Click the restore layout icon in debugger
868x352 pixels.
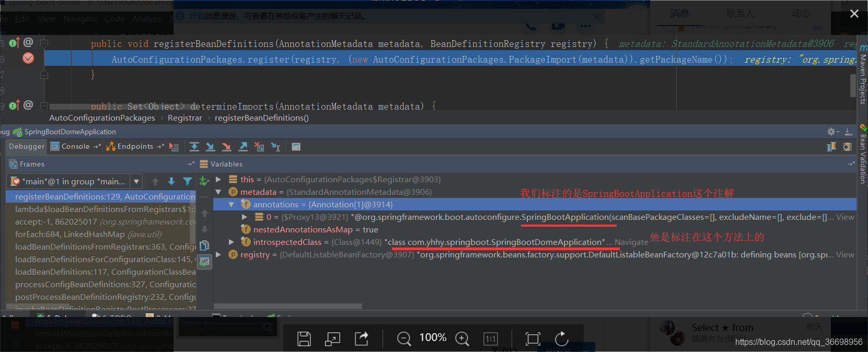coord(831,147)
